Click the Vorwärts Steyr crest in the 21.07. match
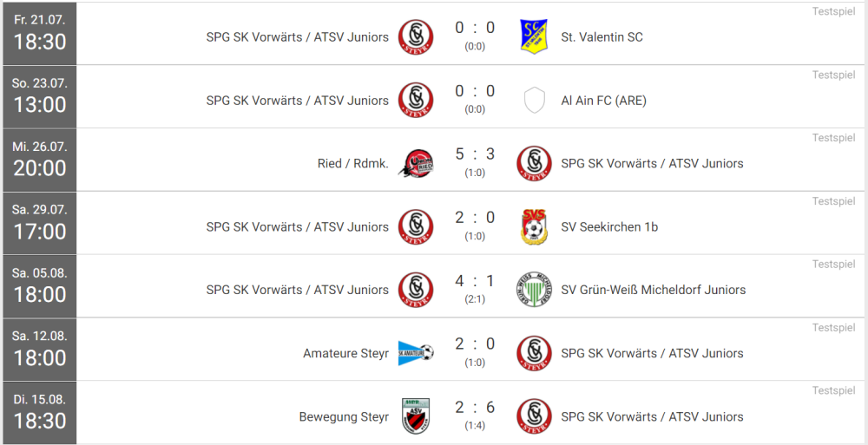This screenshot has width=868, height=445. point(415,36)
